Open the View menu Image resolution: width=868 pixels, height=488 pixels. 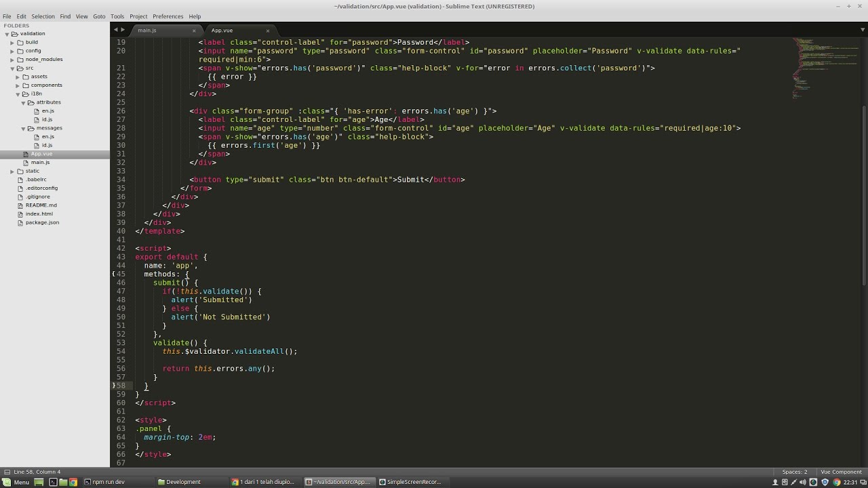tap(81, 16)
